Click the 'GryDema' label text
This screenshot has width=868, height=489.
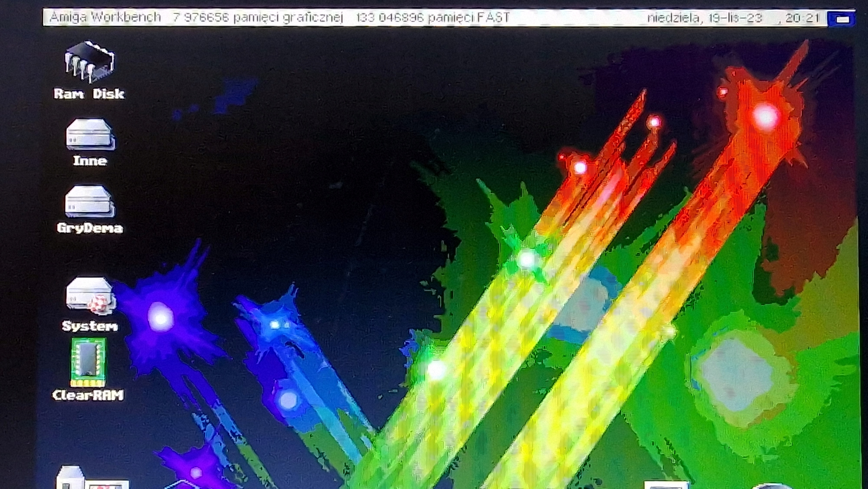tap(90, 228)
